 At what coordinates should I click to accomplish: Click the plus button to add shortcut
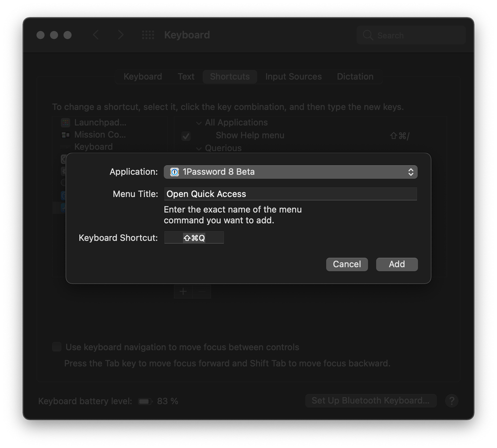pos(183,291)
